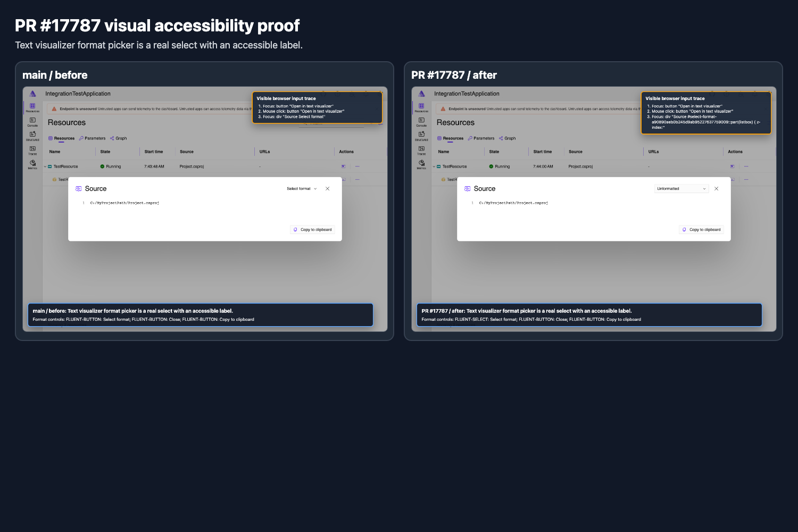
Task: Open Resources sidebar icon in the after panel
Action: click(421, 107)
